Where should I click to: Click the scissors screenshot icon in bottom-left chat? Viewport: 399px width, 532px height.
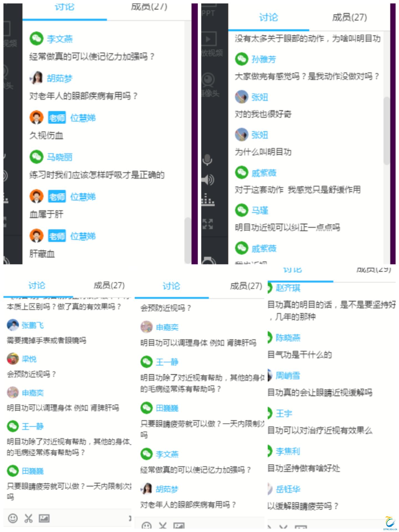coord(29,518)
